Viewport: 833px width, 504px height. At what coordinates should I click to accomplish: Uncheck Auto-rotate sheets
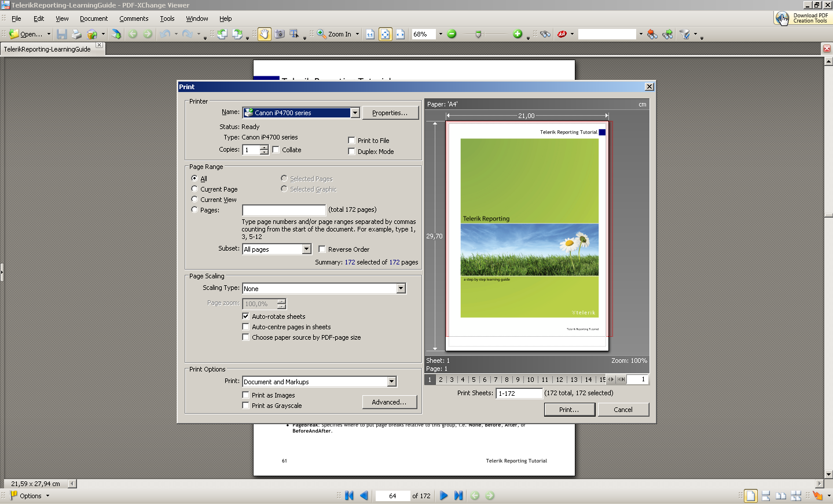pos(245,317)
